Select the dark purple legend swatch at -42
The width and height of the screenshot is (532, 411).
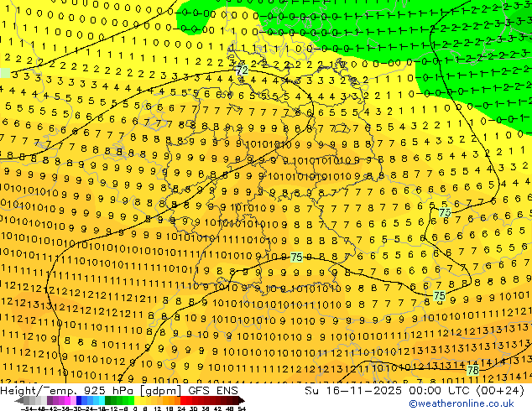pyautogui.click(x=50, y=400)
